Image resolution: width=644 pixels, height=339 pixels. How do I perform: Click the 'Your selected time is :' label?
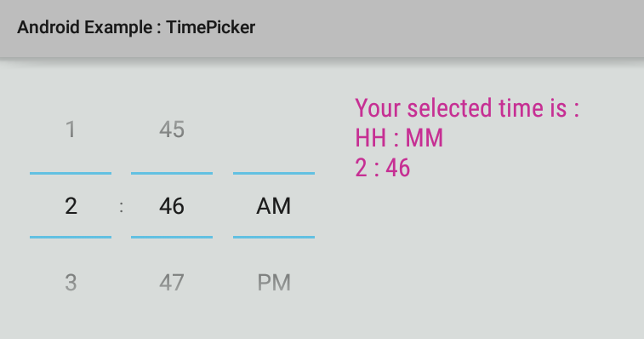point(467,108)
